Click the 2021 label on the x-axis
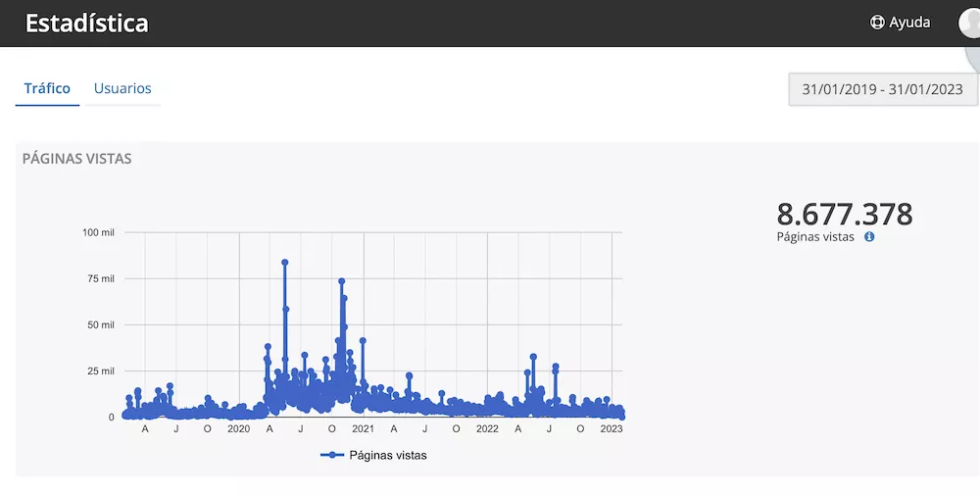This screenshot has height=496, width=980. click(363, 428)
